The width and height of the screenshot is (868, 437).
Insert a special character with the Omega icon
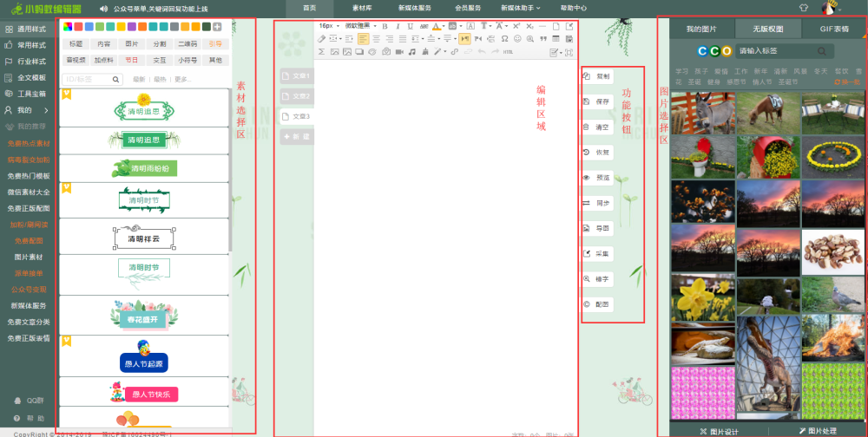point(504,39)
